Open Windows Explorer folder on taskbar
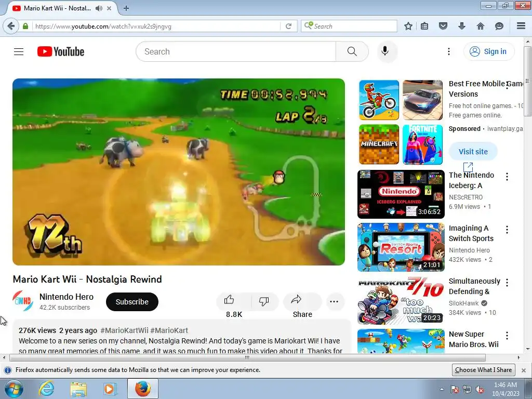Viewport: 532px width, 399px height. (x=78, y=389)
